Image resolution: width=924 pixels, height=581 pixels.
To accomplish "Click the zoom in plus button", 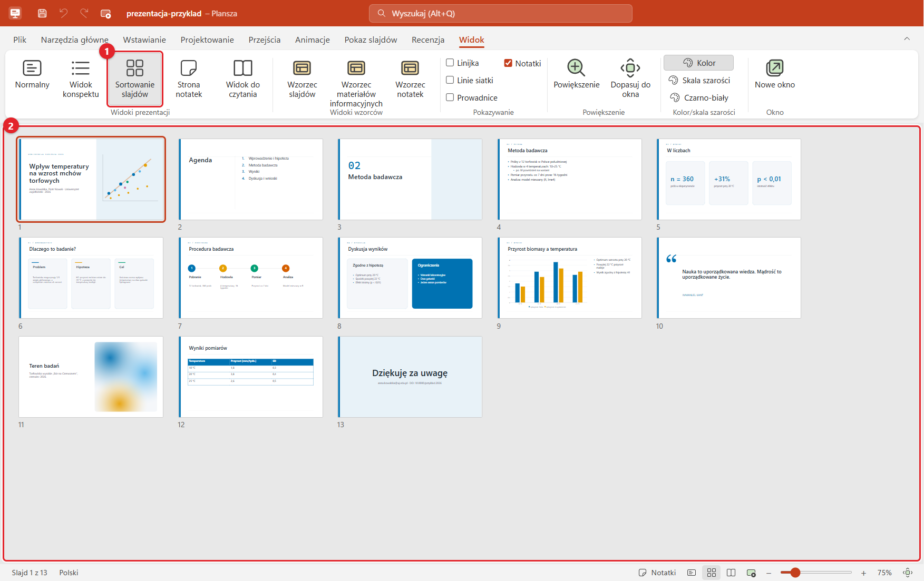I will [863, 573].
